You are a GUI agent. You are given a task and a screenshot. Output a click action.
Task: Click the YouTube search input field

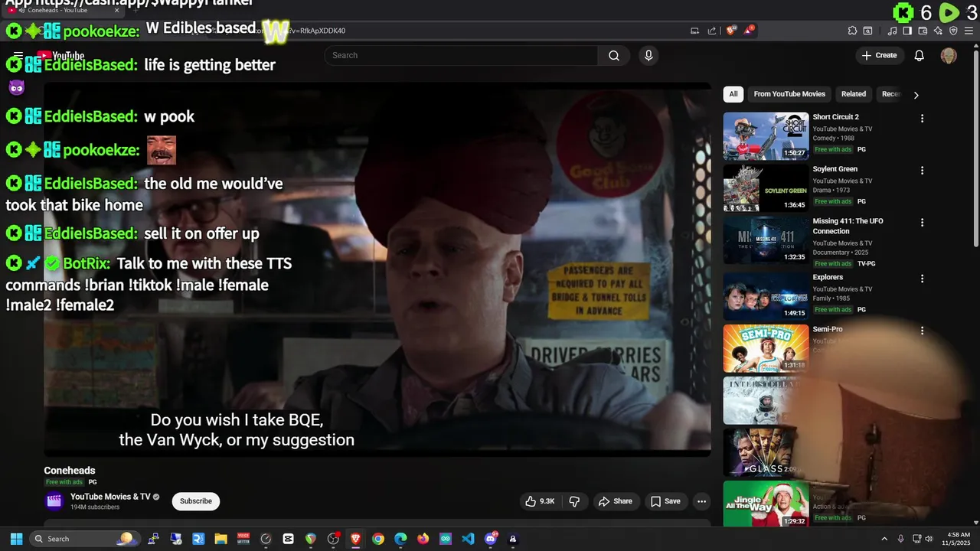pos(461,55)
